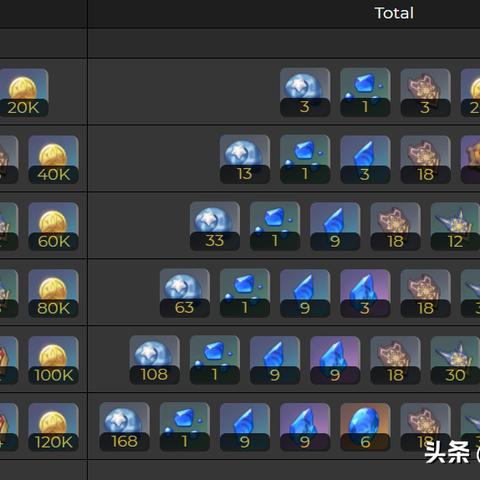Click the 100K Mora coin icon
480x480 pixels.
[x=53, y=360]
